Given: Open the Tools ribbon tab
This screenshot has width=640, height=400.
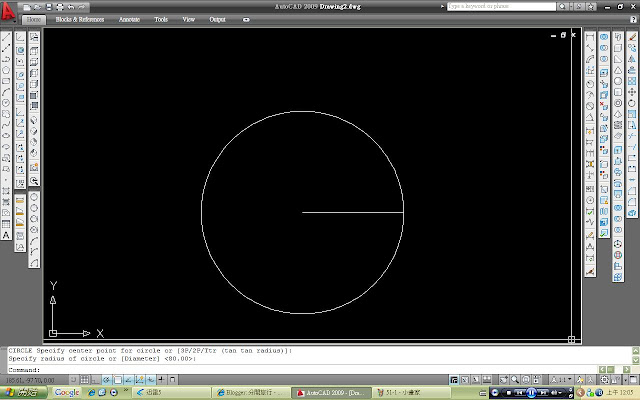Looking at the screenshot, I should tap(161, 20).
